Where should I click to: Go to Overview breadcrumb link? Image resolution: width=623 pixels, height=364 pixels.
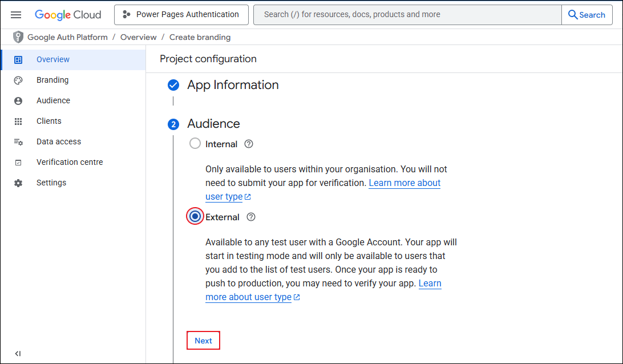[x=138, y=37]
